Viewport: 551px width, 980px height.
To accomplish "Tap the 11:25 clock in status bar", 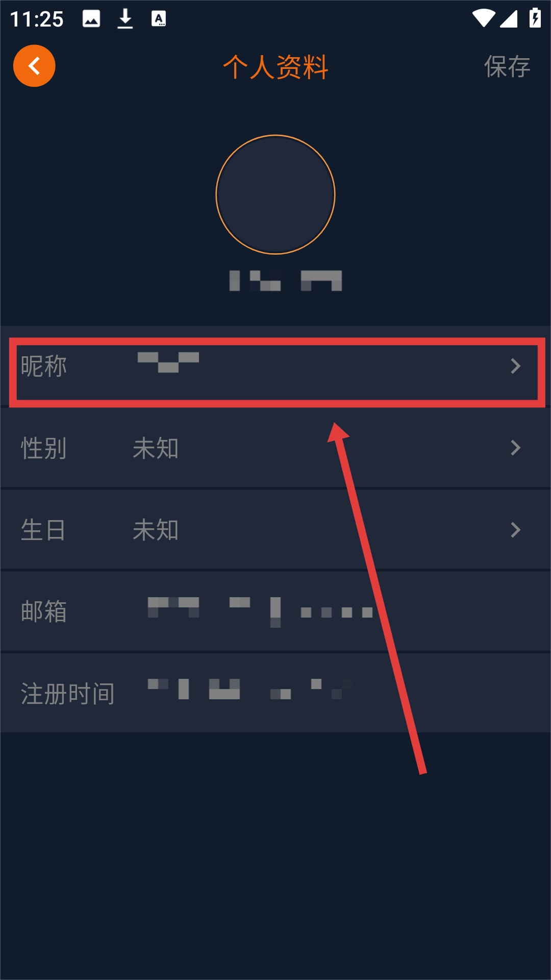I will coord(37,19).
